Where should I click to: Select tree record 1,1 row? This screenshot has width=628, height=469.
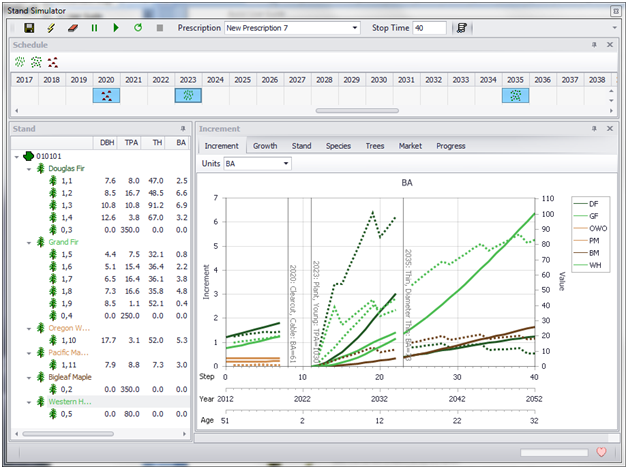[100, 181]
